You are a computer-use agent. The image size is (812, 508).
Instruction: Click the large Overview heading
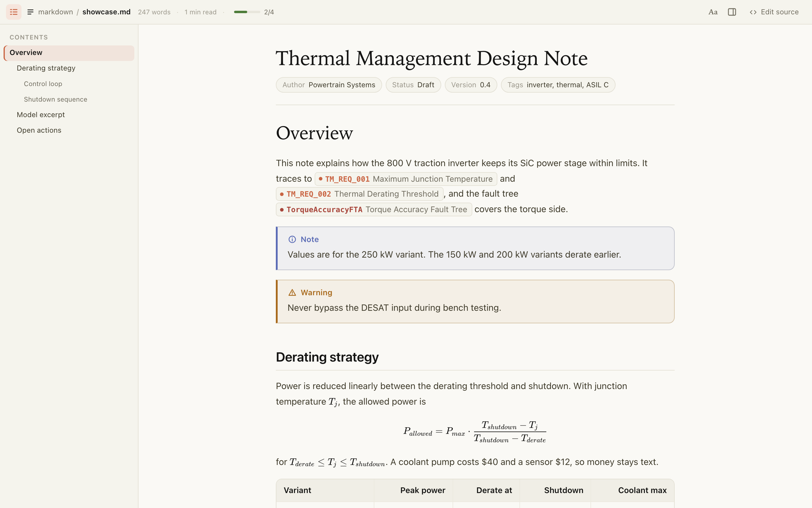click(314, 133)
